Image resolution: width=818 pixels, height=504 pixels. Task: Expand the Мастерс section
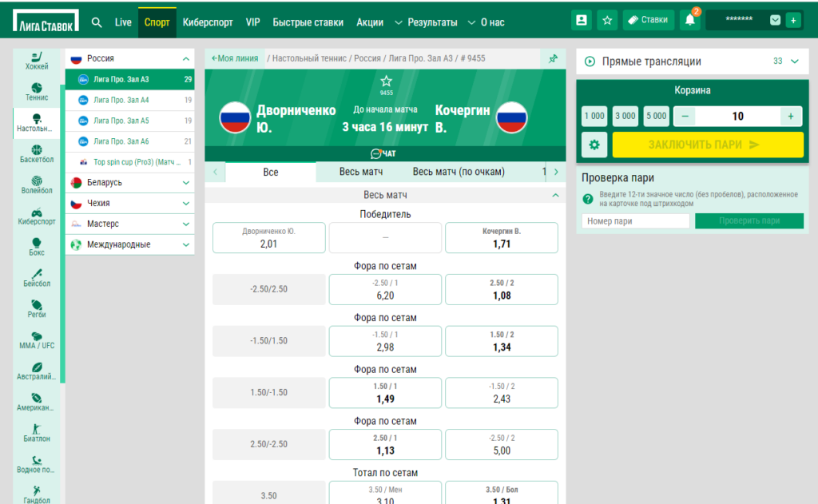(130, 224)
